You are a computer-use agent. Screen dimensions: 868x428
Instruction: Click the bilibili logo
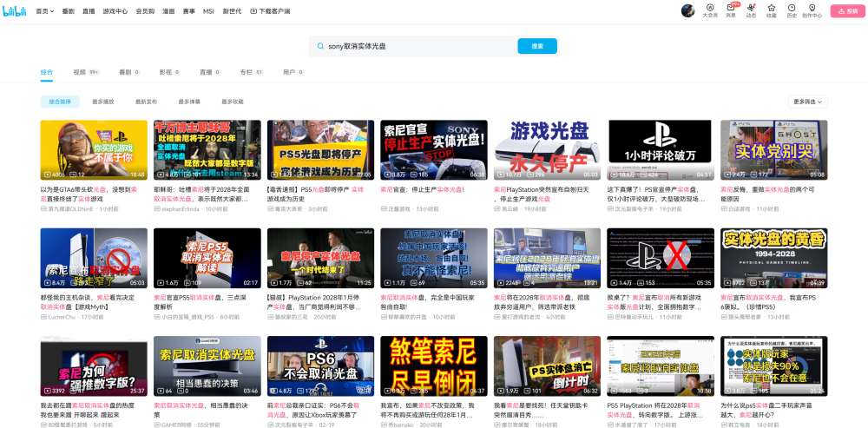pyautogui.click(x=15, y=11)
